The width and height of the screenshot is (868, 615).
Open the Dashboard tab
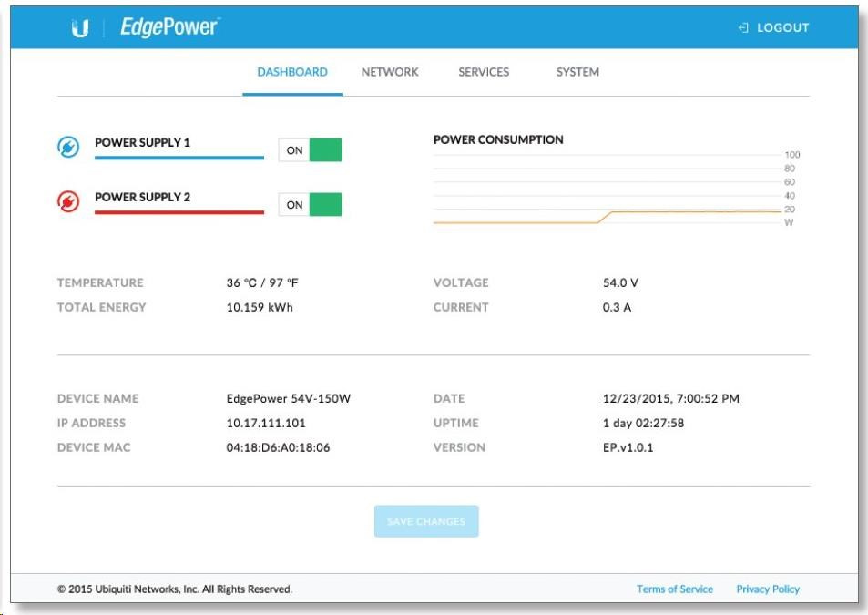[x=292, y=72]
